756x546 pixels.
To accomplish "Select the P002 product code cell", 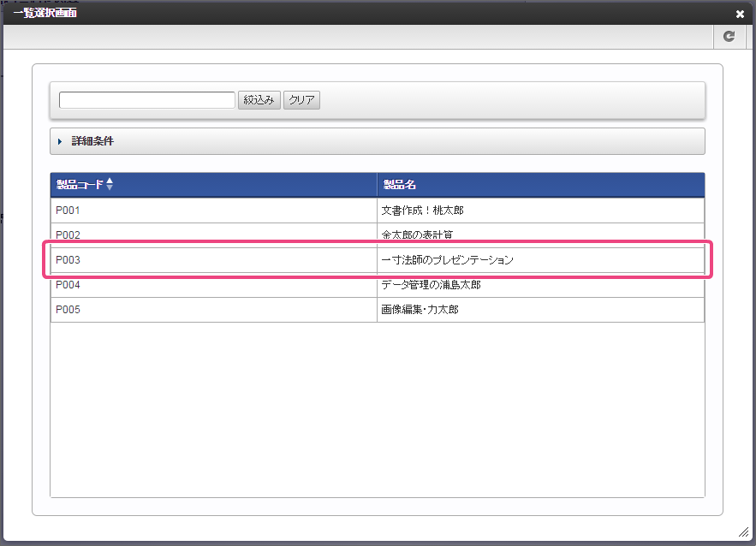I will 213,235.
